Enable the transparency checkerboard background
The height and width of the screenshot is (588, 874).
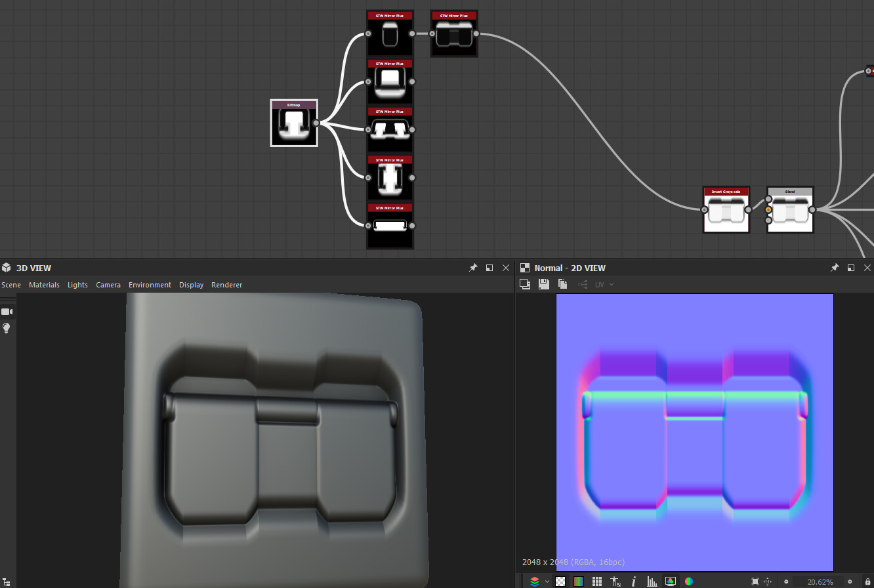point(560,581)
